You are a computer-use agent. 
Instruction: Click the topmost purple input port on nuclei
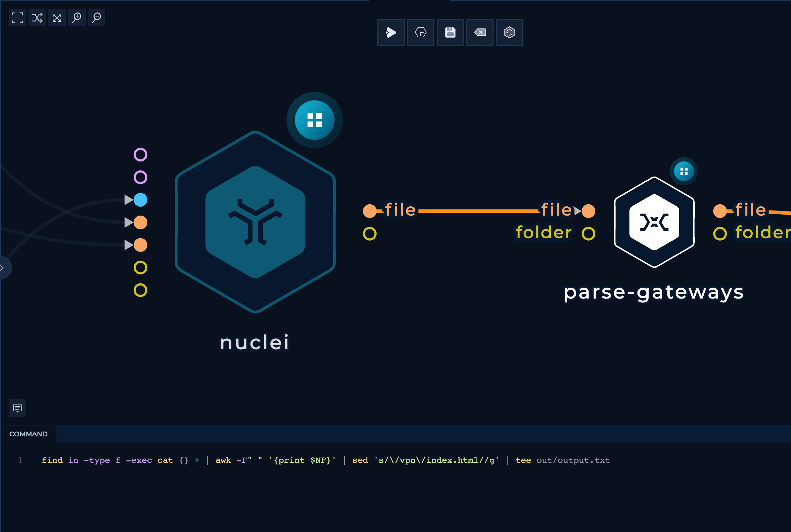(x=141, y=155)
